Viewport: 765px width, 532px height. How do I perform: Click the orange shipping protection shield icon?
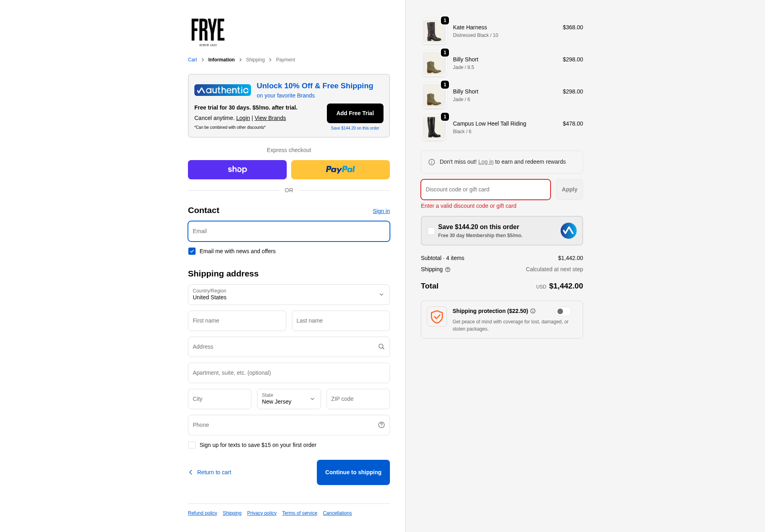coord(437,317)
